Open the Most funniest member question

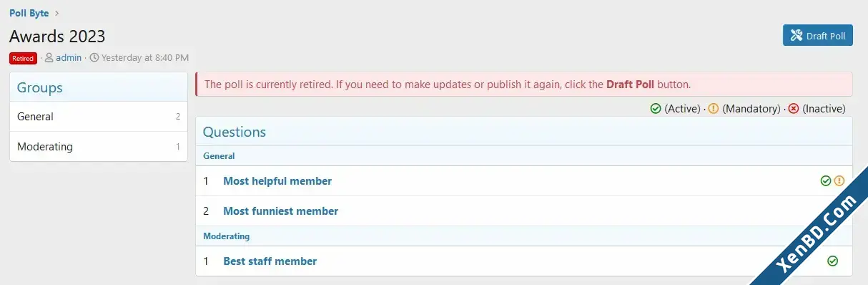[281, 211]
